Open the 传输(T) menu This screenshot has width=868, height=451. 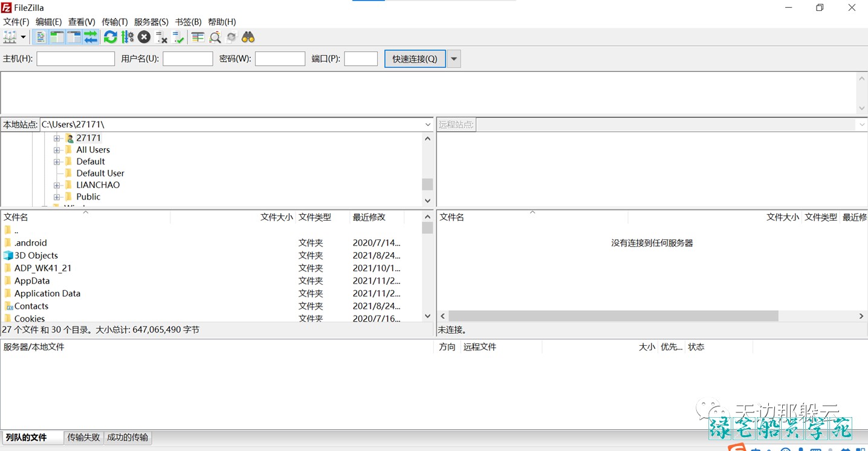point(115,22)
